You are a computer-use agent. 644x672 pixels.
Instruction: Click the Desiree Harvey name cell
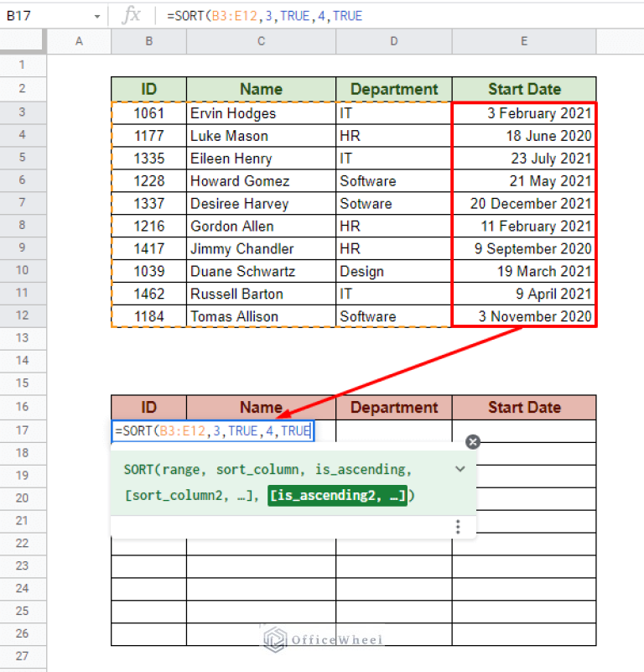[261, 204]
